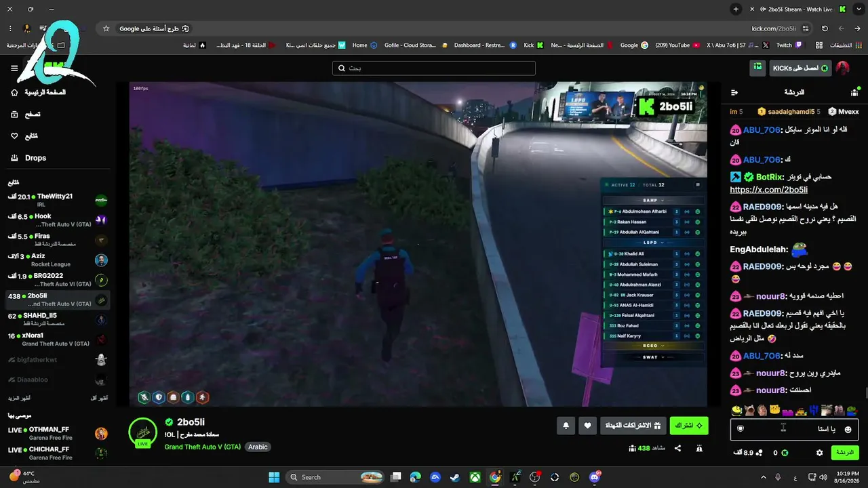This screenshot has height=488, width=868.
Task: Open BRG2022 channel in sidebar
Action: (58, 280)
